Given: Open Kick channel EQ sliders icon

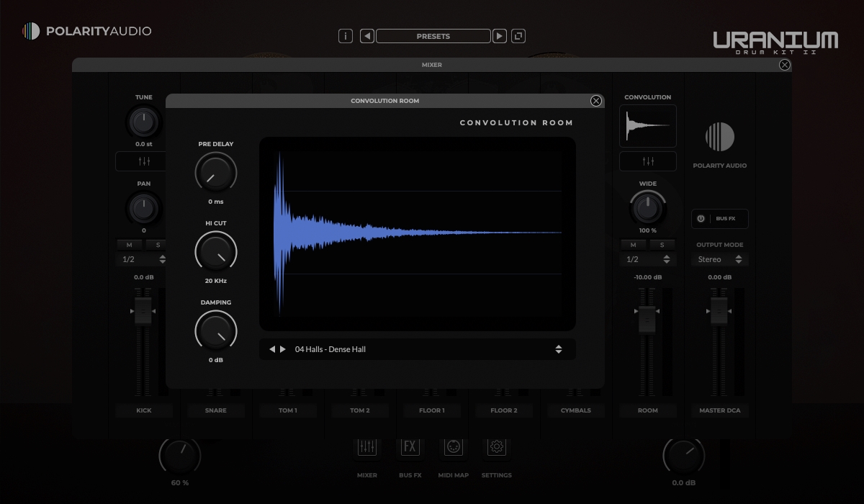Looking at the screenshot, I should pos(144,161).
